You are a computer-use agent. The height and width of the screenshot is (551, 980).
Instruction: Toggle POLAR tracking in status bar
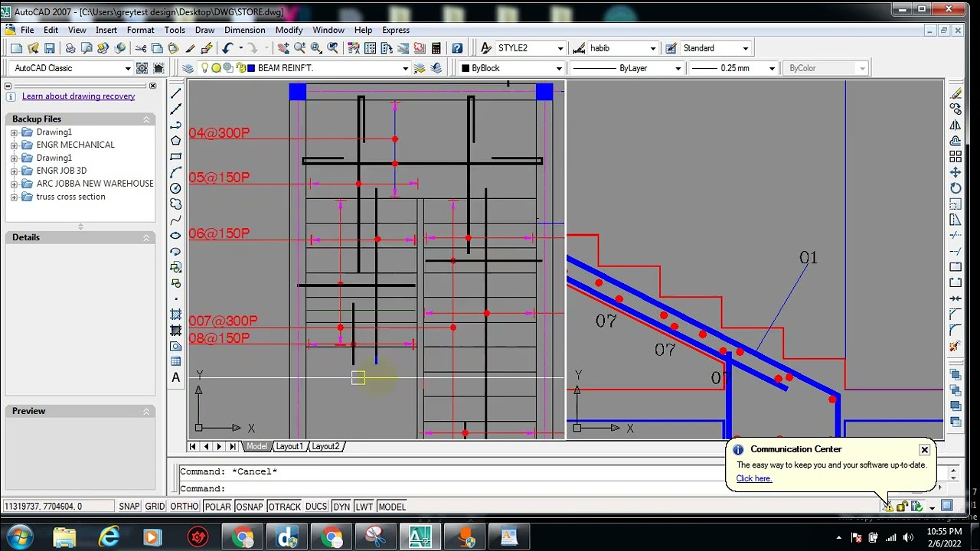coord(217,507)
